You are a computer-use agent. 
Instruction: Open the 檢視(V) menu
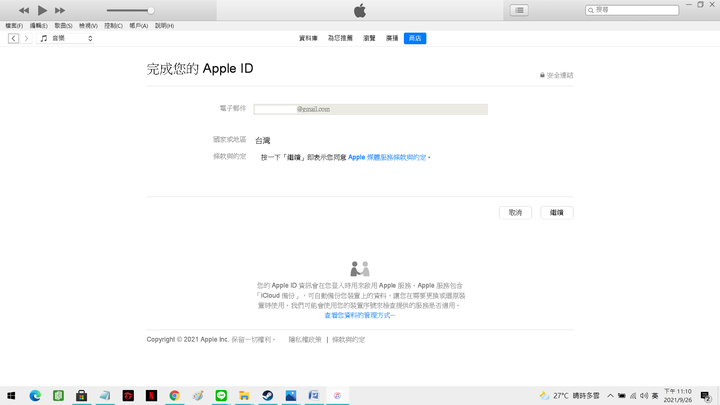(88, 26)
